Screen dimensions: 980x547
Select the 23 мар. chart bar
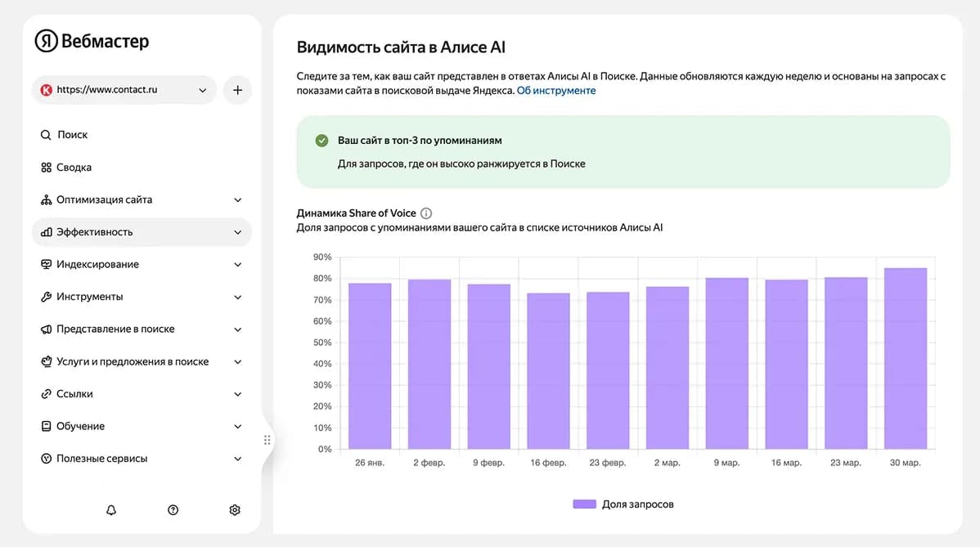pyautogui.click(x=846, y=363)
